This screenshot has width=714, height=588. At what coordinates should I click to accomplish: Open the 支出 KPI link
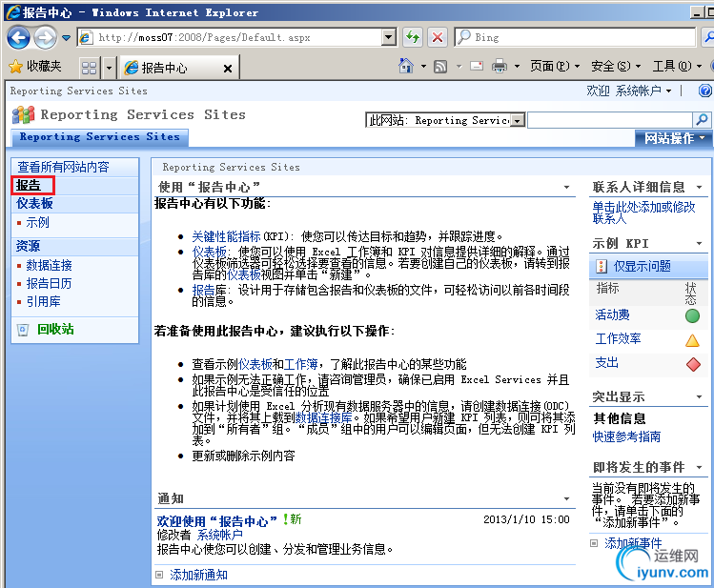pyautogui.click(x=606, y=363)
